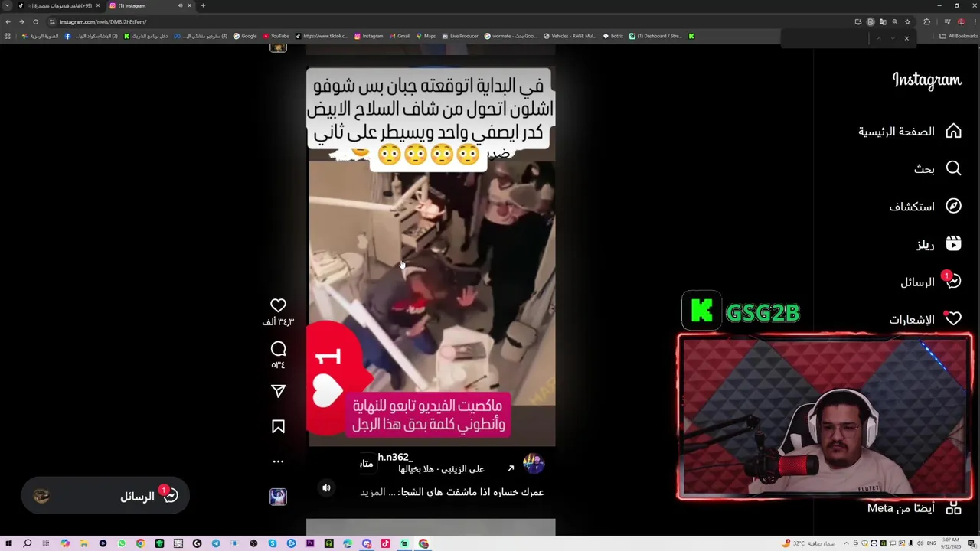
Task: Open the Home (الصفحة الرئيسية) sidebar item
Action: coord(910,131)
